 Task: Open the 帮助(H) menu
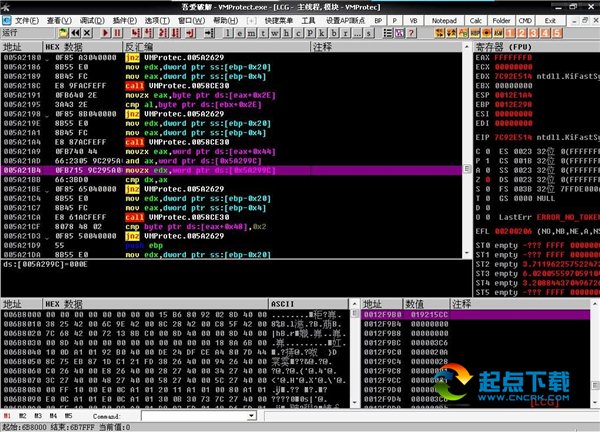click(226, 20)
